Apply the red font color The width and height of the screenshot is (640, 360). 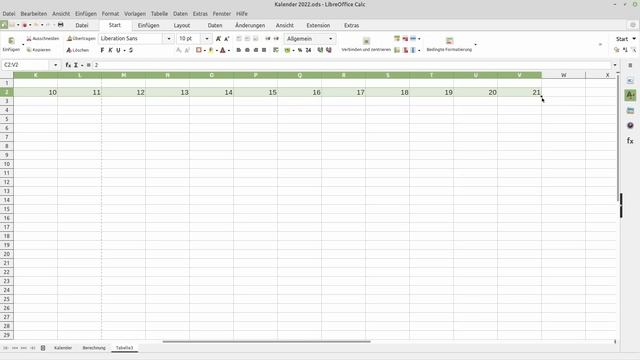[223, 50]
